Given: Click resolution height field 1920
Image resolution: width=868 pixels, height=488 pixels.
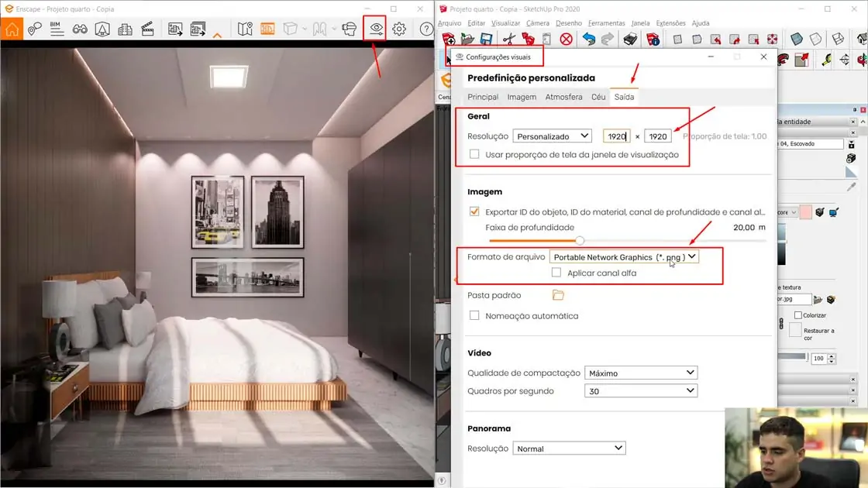Looking at the screenshot, I should [658, 136].
